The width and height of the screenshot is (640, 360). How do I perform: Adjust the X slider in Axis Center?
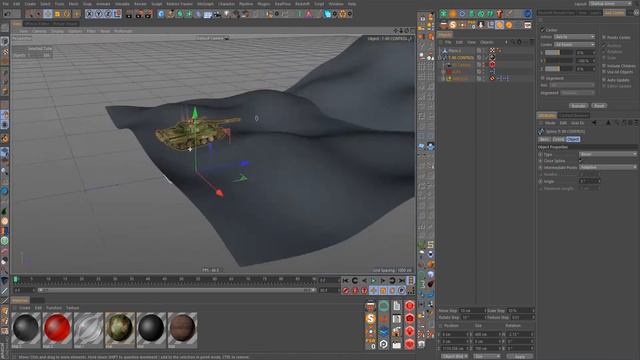(x=558, y=53)
